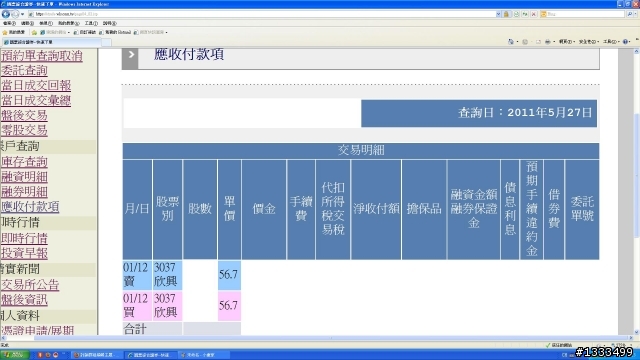Click the home icon in the command bar

(511, 42)
